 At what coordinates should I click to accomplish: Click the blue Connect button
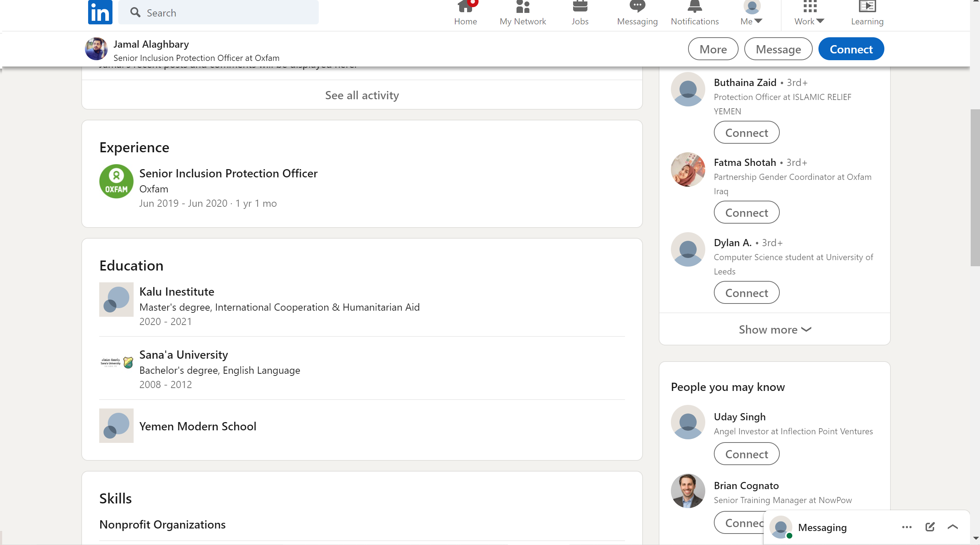point(851,49)
